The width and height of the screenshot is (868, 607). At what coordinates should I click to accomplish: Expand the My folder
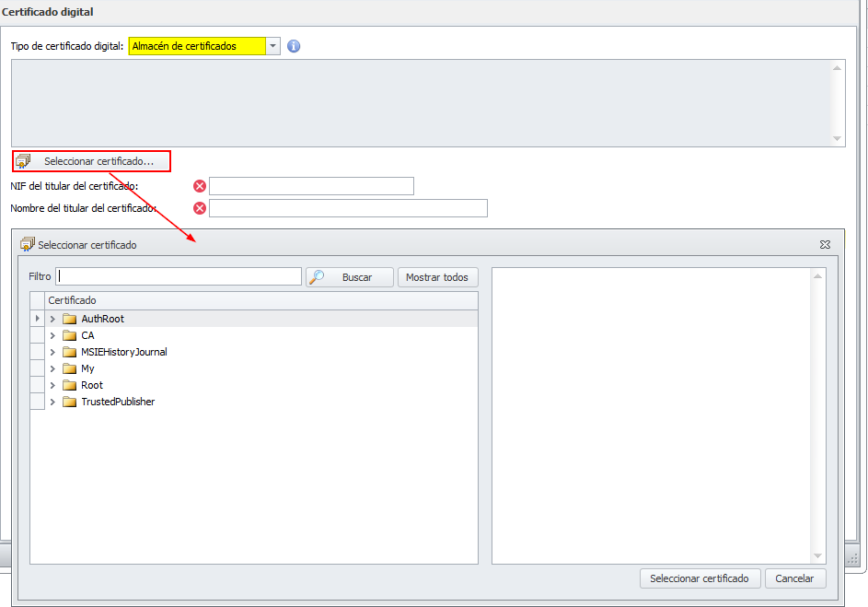pyautogui.click(x=52, y=368)
